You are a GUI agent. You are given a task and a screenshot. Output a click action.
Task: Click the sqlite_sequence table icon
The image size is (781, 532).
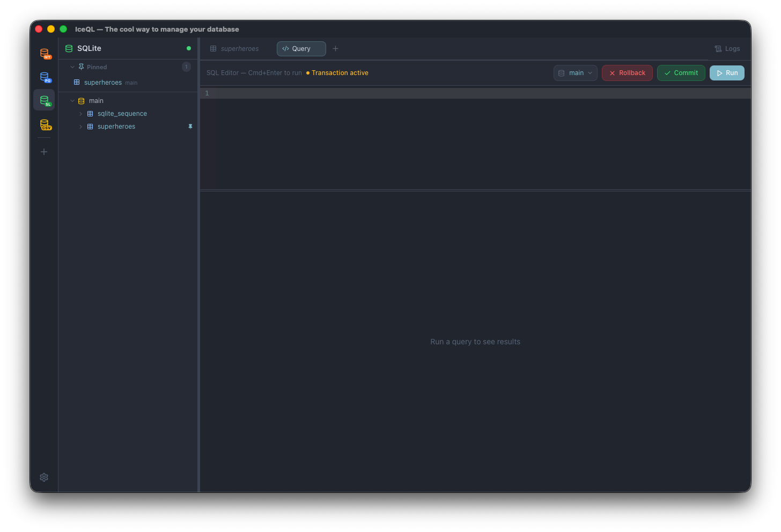tap(90, 114)
